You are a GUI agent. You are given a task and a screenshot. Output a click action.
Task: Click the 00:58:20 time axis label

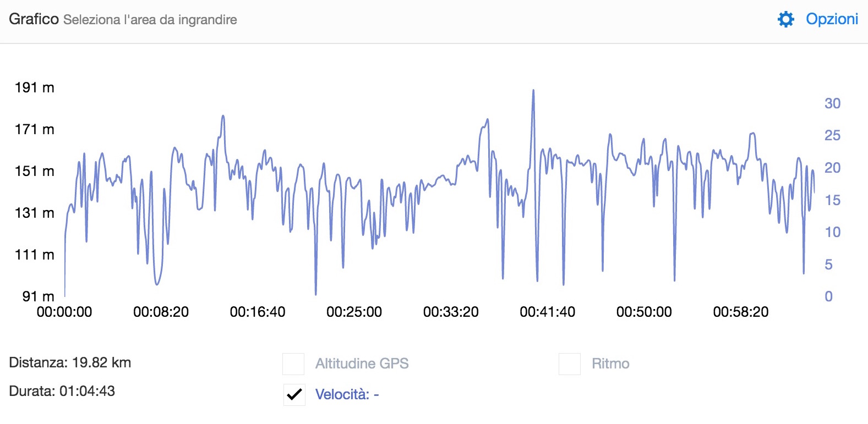[740, 312]
